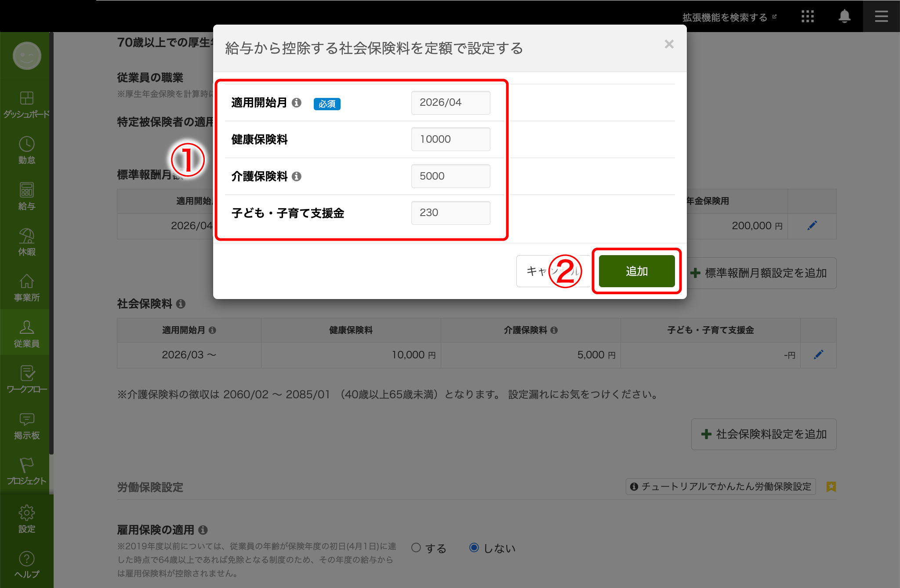Select する radio for 雇用保険の適用
The image size is (900, 588).
(x=416, y=548)
